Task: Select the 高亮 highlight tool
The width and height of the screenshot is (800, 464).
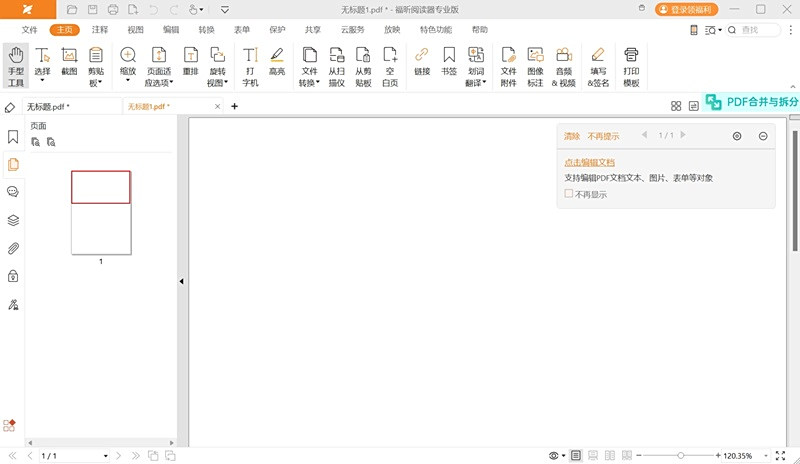Action: coord(277,61)
